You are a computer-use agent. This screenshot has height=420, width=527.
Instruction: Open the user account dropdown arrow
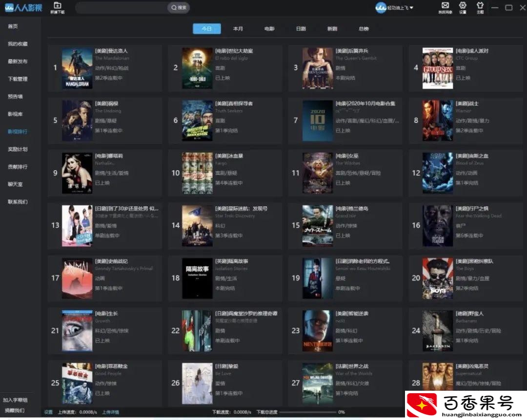tap(411, 7)
